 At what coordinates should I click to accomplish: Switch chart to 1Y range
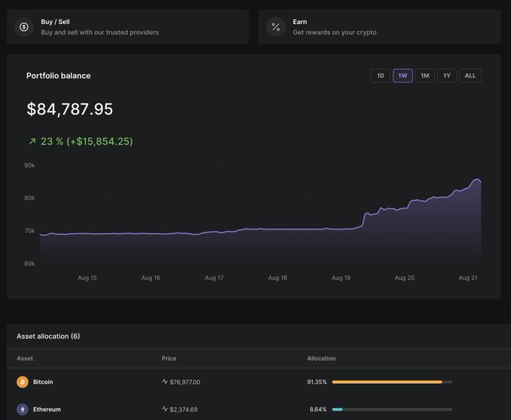[447, 75]
